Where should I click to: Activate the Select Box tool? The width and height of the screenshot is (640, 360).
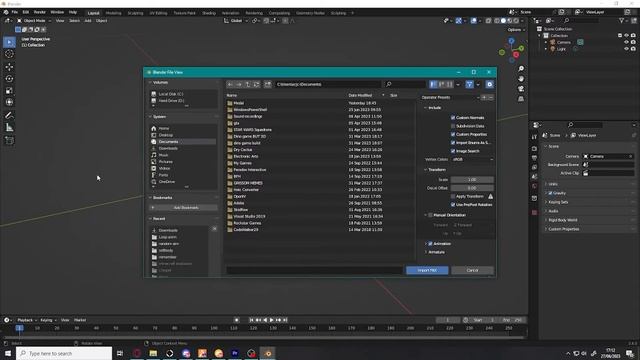(9, 42)
